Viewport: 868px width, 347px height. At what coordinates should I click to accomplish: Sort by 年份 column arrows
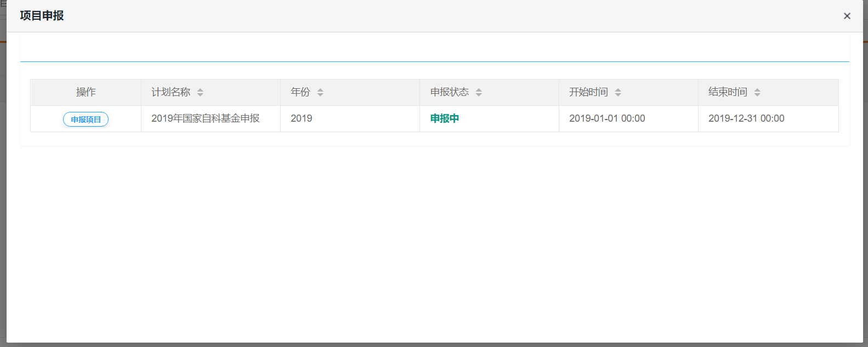point(320,92)
